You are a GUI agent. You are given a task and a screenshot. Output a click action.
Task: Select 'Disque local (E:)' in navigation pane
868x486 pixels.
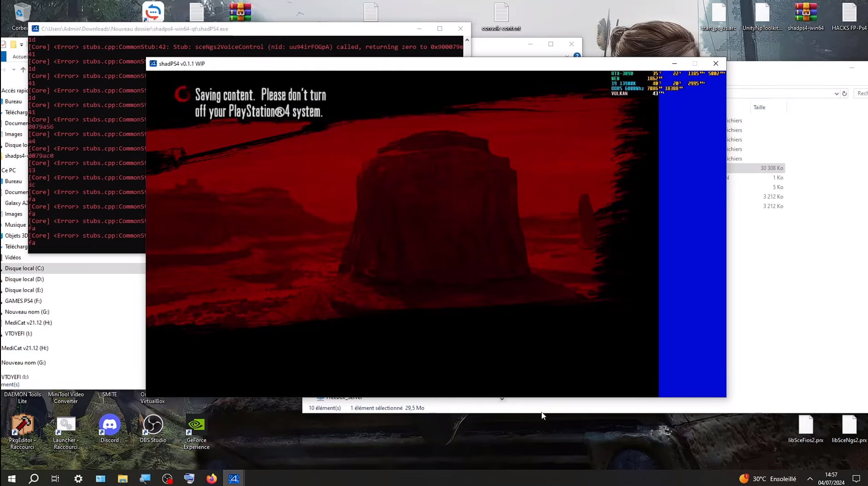24,290
